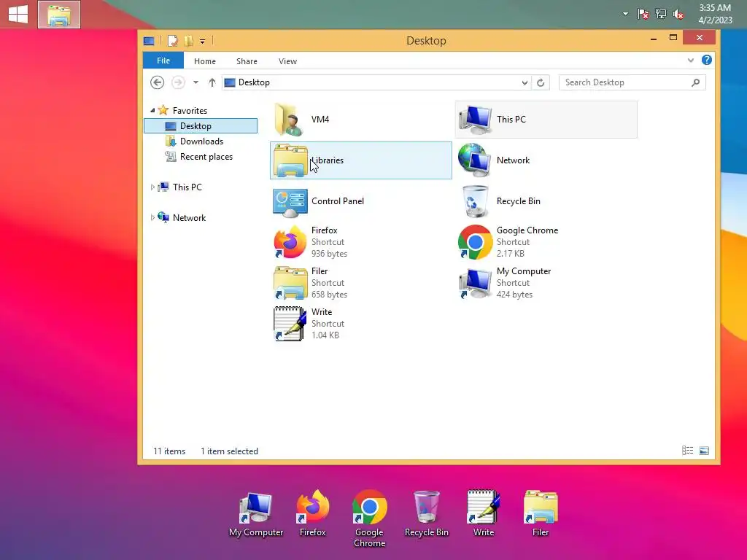Open the Home ribbon tab
The height and width of the screenshot is (560, 747).
coord(205,61)
